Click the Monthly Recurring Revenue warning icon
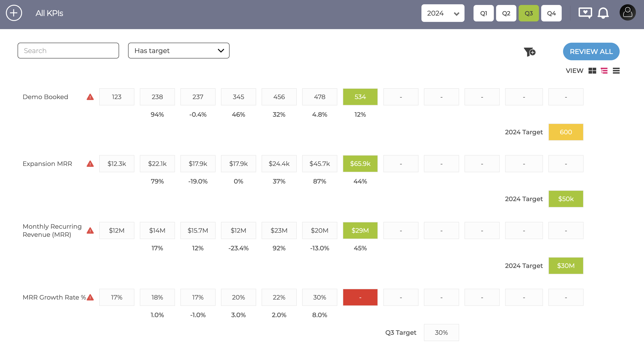This screenshot has height=349, width=644. 90,230
